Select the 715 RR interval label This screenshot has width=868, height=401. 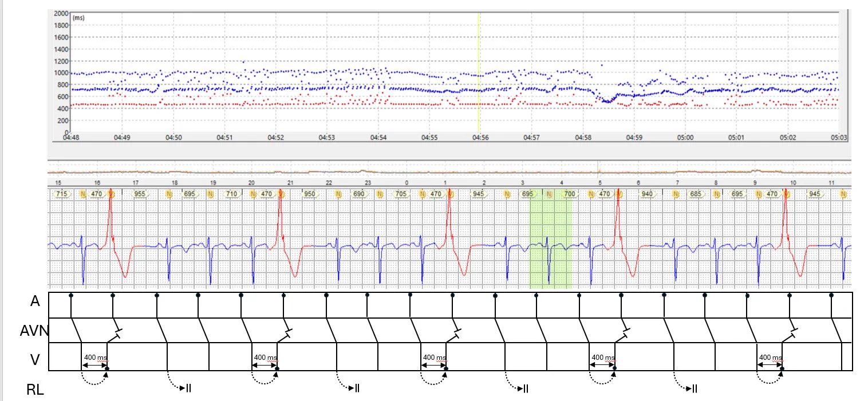(x=61, y=194)
